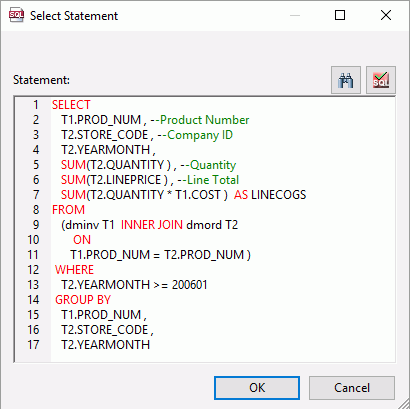Click the SQL syntax check icon

coord(381,80)
